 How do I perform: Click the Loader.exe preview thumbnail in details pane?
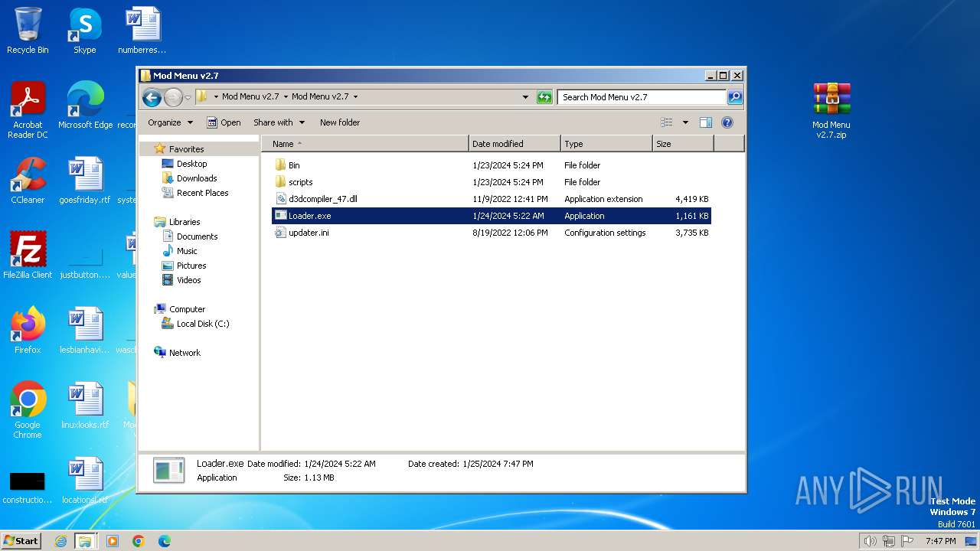click(168, 470)
